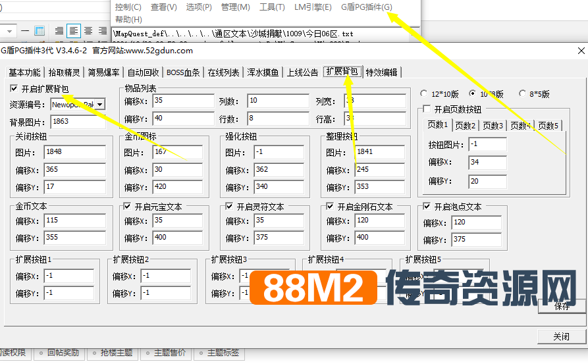Click 物品列表 列数 field with 10
588x364 pixels.
point(279,101)
